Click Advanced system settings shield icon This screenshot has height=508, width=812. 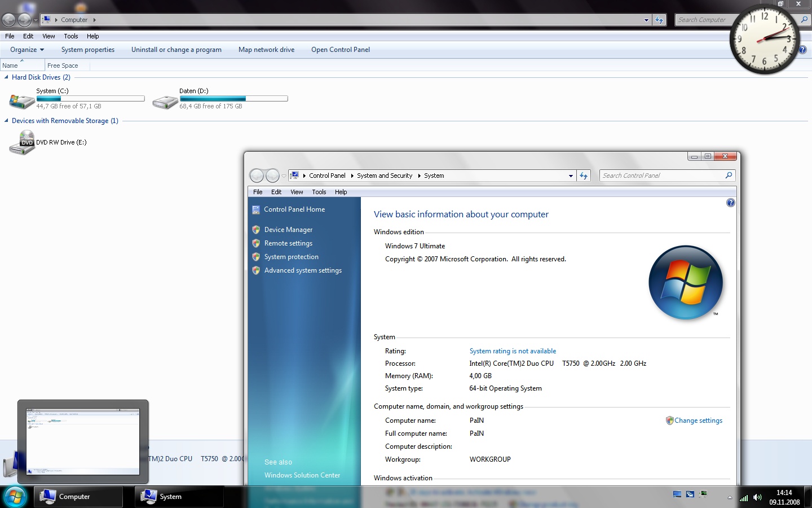[x=256, y=270]
